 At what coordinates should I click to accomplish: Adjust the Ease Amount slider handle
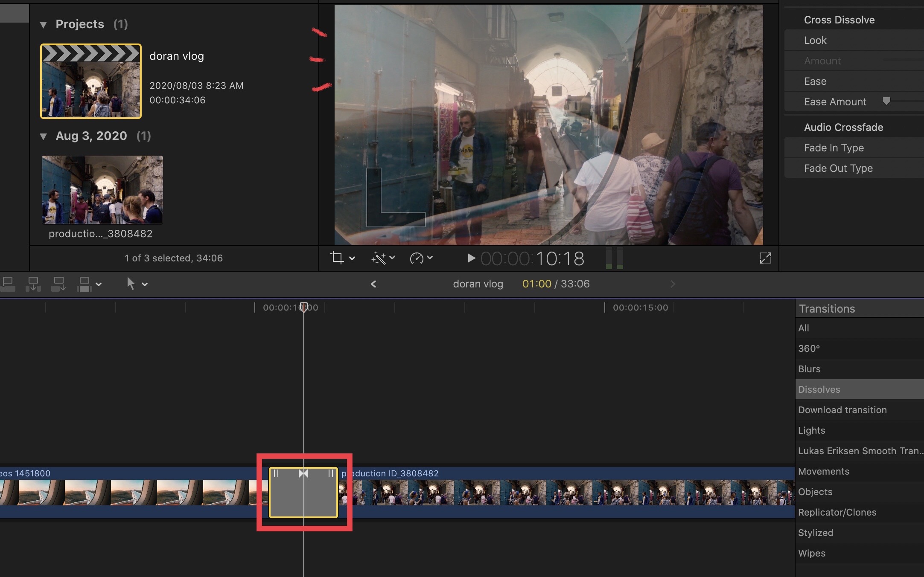coord(886,101)
